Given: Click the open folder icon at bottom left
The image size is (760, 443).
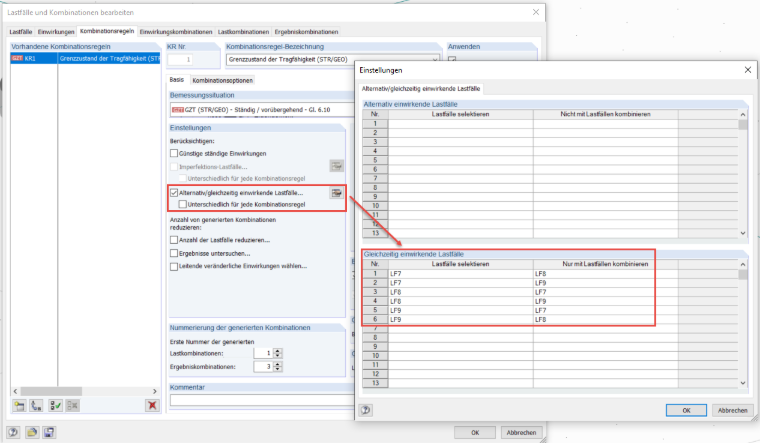Looking at the screenshot, I should point(32,432).
